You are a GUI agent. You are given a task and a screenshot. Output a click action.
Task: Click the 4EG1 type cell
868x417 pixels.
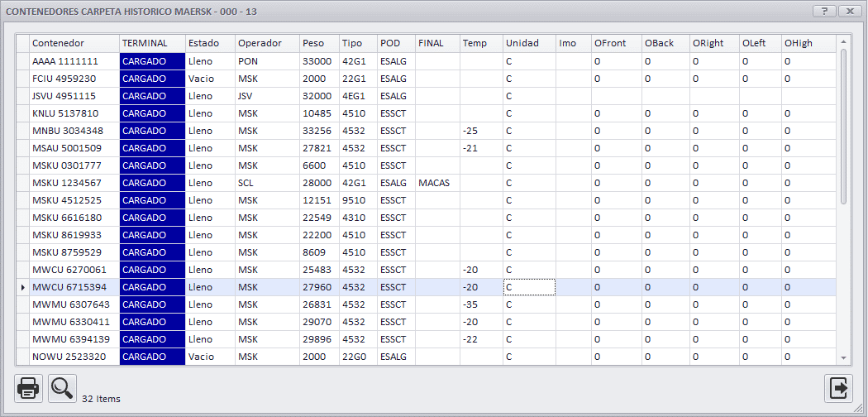[358, 96]
